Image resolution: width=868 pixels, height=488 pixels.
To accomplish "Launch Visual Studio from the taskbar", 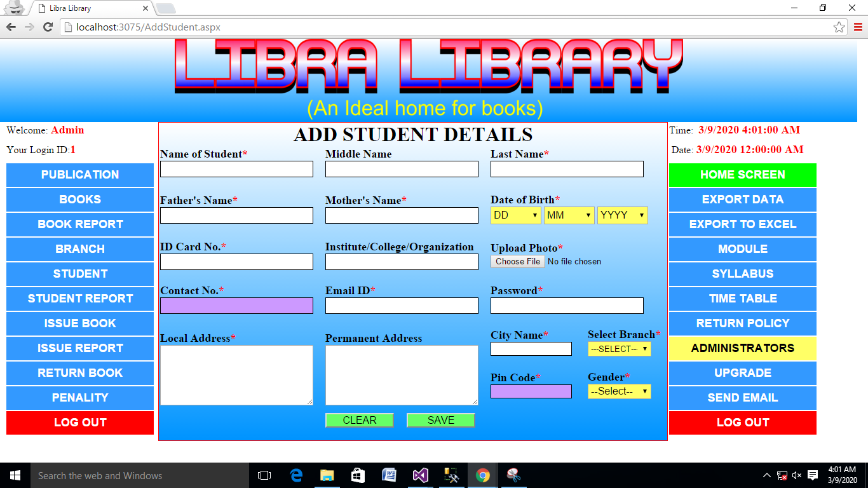I will click(x=420, y=475).
